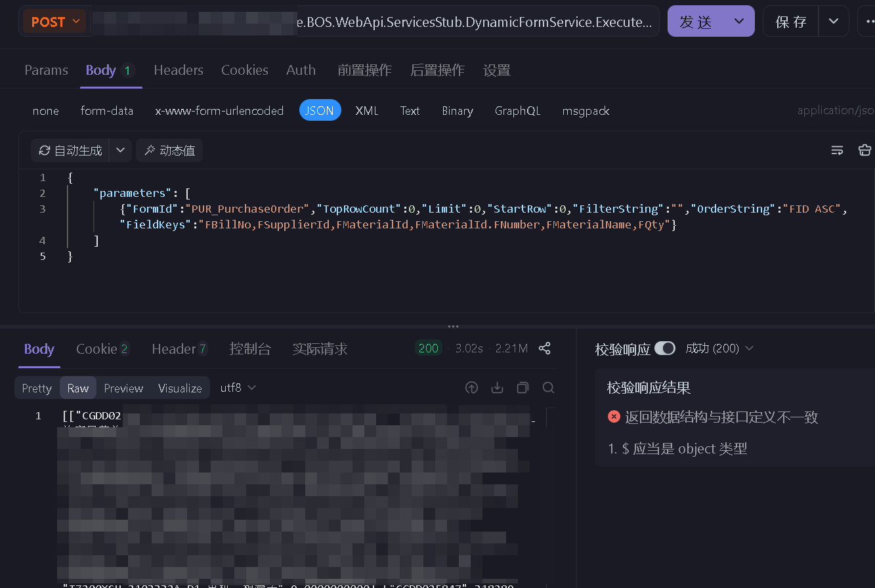Download the response body
Screen dimensions: 875x588
(497, 388)
